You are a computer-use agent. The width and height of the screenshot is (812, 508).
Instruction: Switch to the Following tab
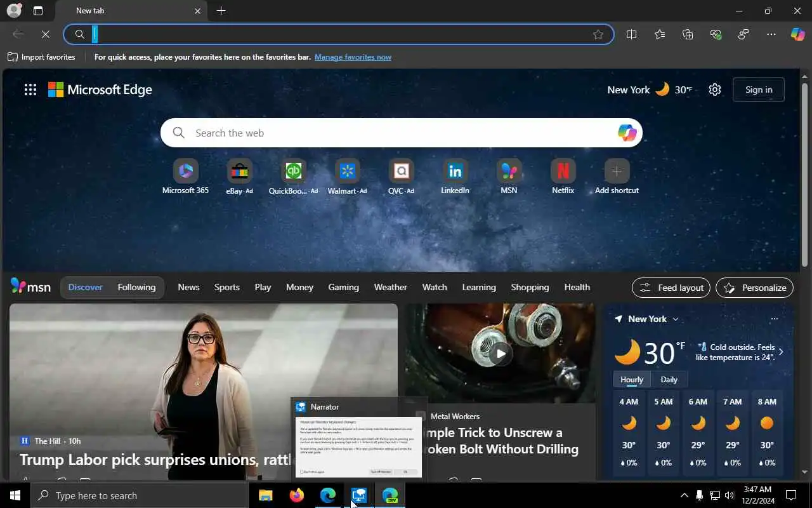click(x=136, y=287)
